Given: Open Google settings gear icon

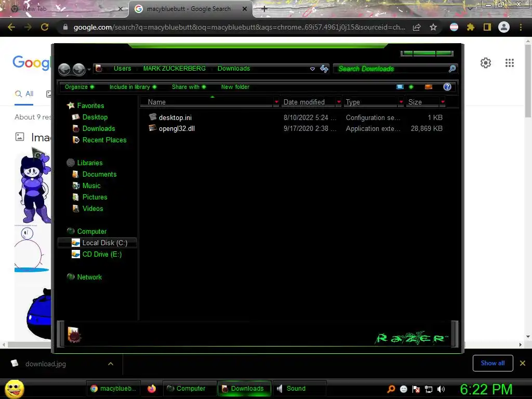Looking at the screenshot, I should click(x=486, y=63).
